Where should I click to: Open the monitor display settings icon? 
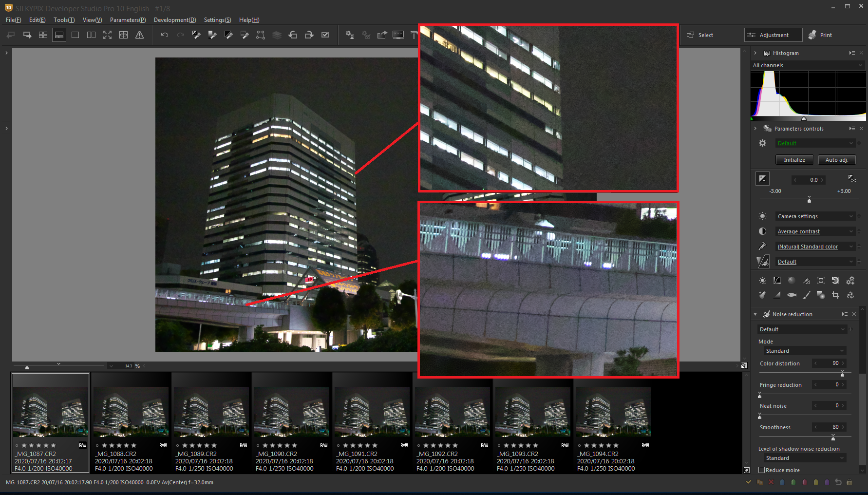(x=398, y=35)
